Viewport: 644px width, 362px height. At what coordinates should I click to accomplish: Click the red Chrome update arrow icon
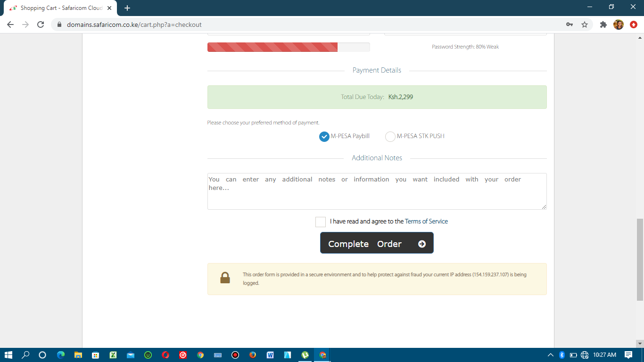pos(634,25)
